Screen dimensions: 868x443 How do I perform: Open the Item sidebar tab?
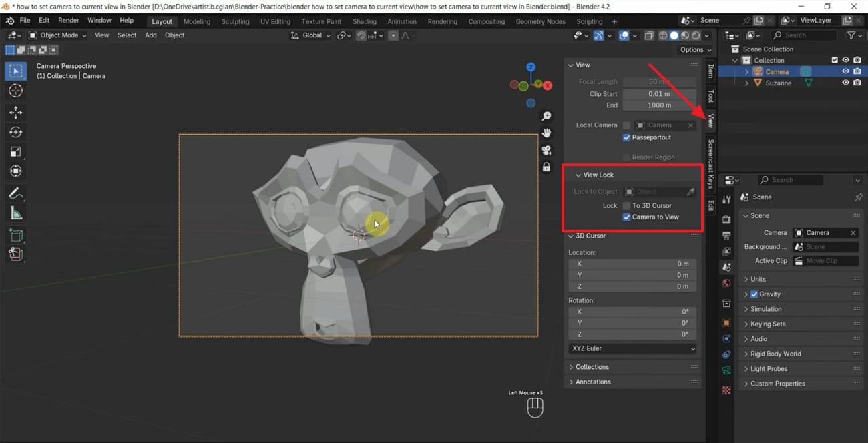(710, 71)
